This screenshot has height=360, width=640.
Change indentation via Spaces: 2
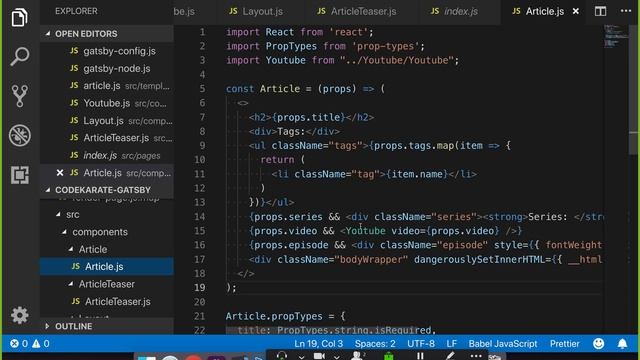(x=375, y=344)
